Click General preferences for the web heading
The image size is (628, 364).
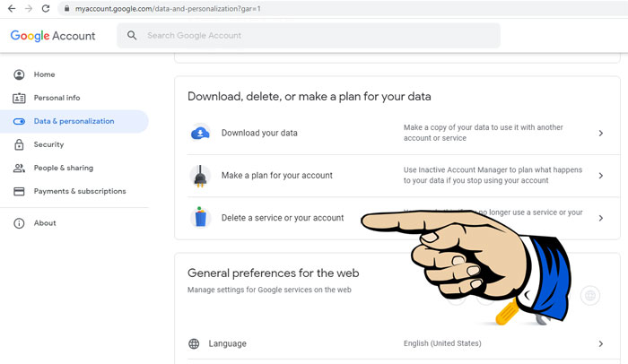point(273,273)
